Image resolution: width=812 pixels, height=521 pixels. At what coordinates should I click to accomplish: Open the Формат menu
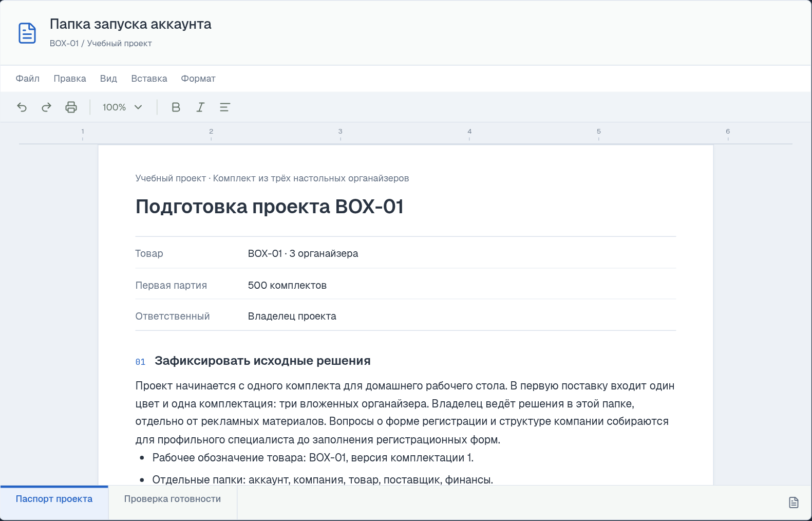[198, 79]
